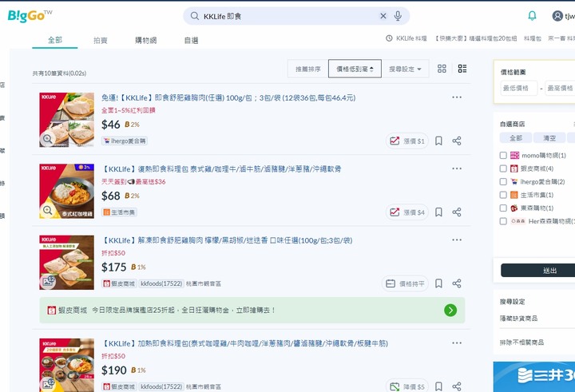Screen dimensions: 575x392
Task: Click the 價格持平 price trend button
Action: tap(405, 283)
